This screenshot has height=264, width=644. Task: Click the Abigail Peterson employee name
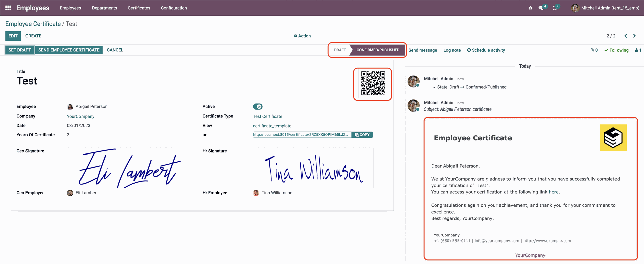coord(92,107)
